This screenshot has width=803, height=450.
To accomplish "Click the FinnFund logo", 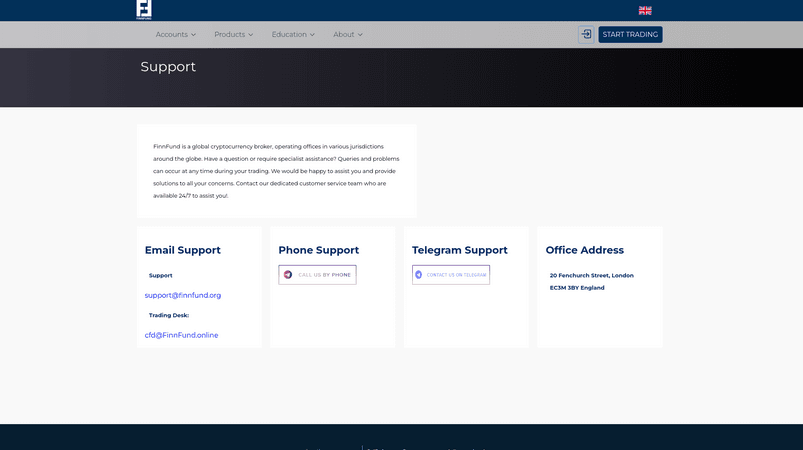I will (x=144, y=10).
